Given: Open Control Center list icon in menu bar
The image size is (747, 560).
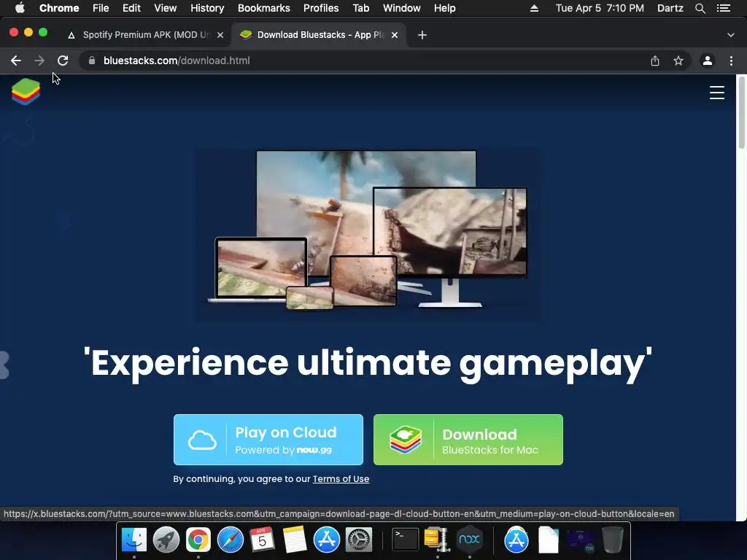Looking at the screenshot, I should tap(724, 8).
